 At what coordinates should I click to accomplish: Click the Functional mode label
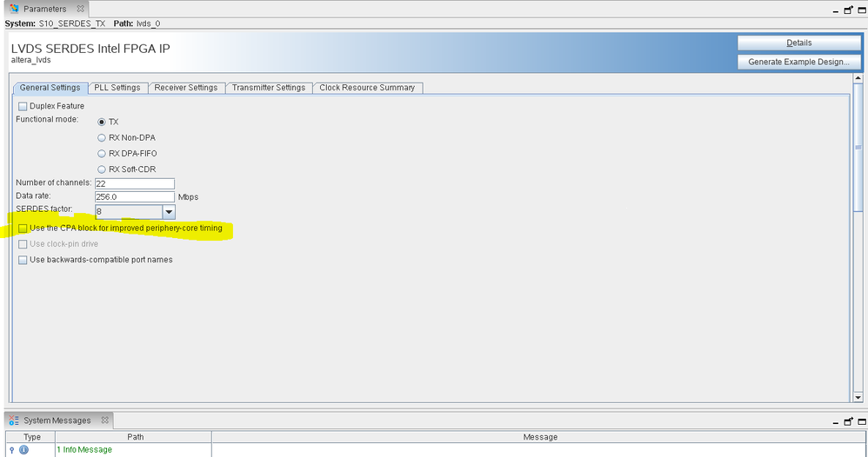point(47,120)
